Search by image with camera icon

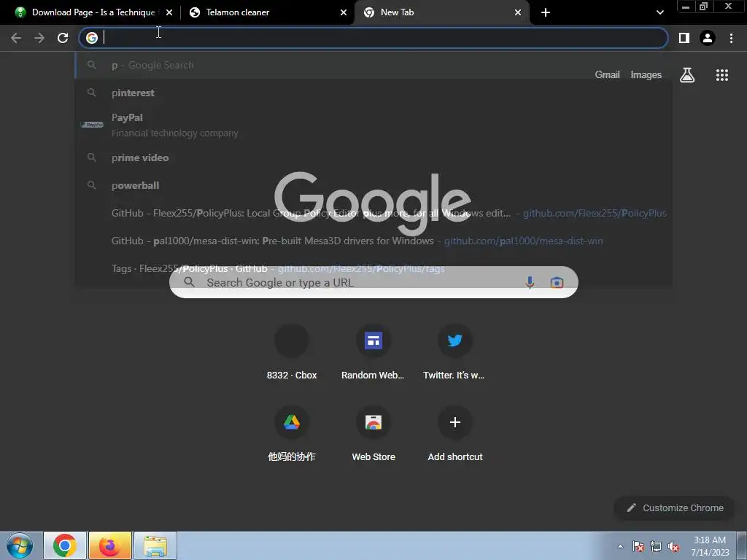coord(557,282)
